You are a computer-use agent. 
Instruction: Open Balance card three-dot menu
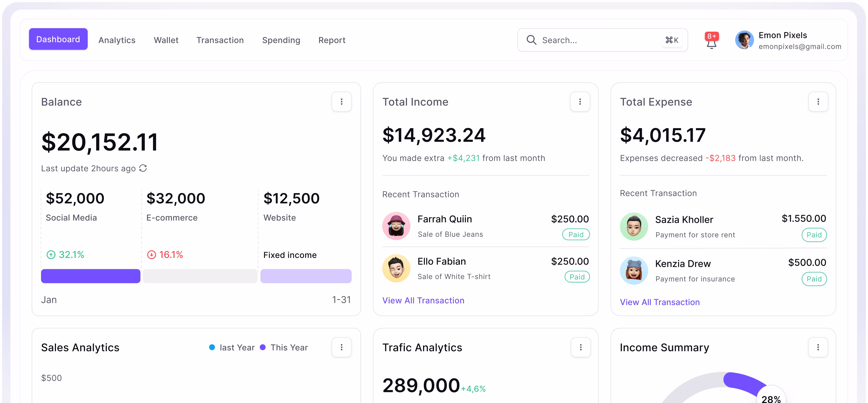(x=341, y=102)
